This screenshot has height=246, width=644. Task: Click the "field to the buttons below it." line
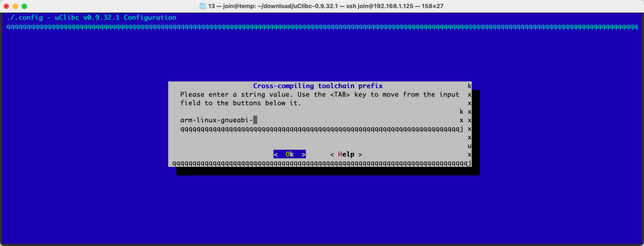tap(241, 103)
